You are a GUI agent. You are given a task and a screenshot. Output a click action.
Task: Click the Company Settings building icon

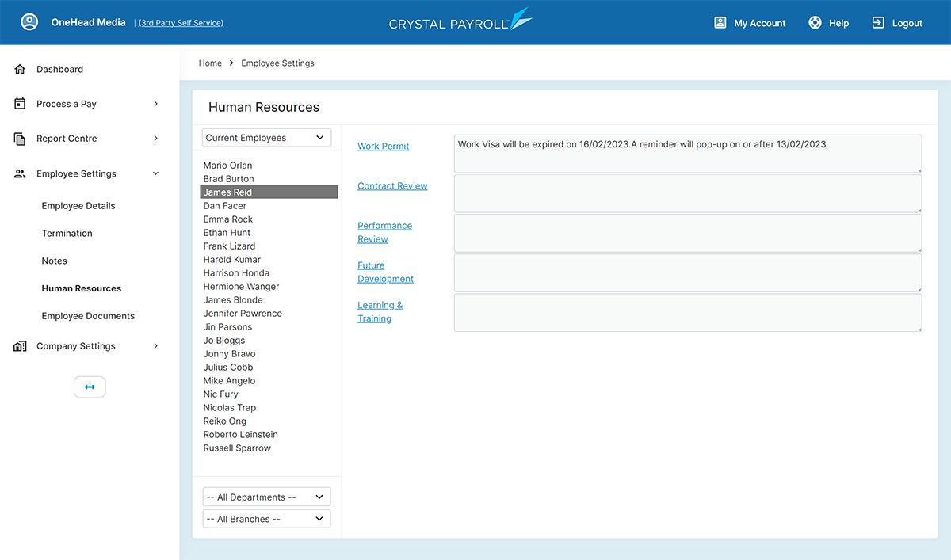20,346
